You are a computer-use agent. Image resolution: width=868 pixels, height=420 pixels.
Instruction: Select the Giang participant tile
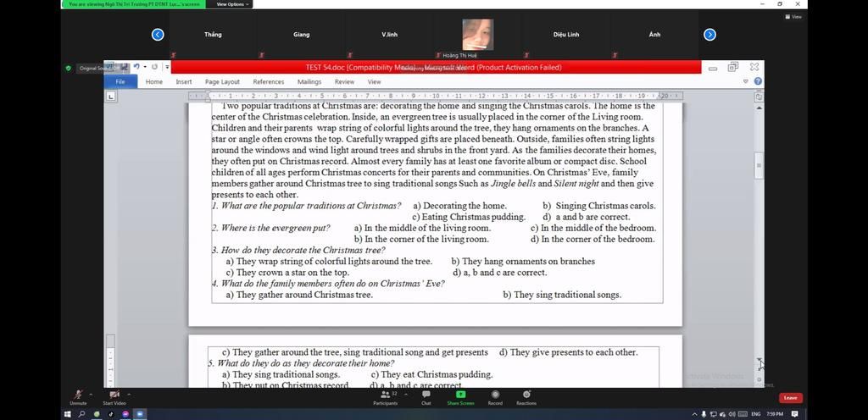pyautogui.click(x=301, y=35)
